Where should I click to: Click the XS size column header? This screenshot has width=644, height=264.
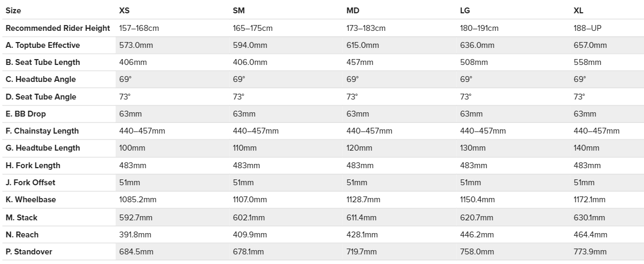124,10
